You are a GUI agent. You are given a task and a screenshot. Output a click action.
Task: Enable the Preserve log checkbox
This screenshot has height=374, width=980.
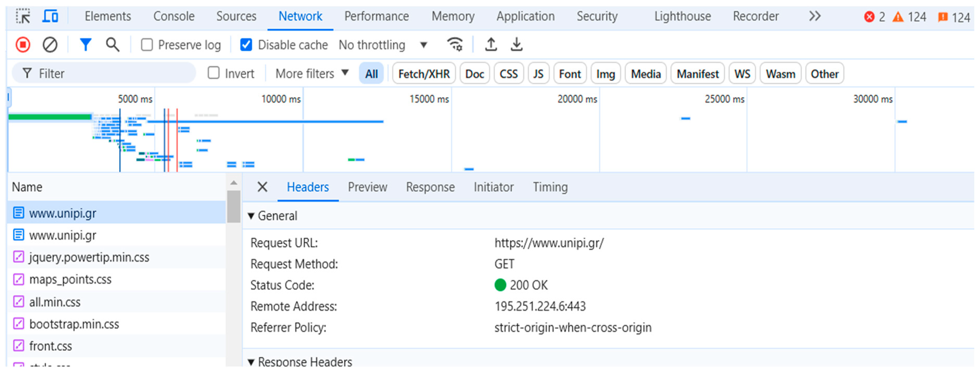pos(147,45)
